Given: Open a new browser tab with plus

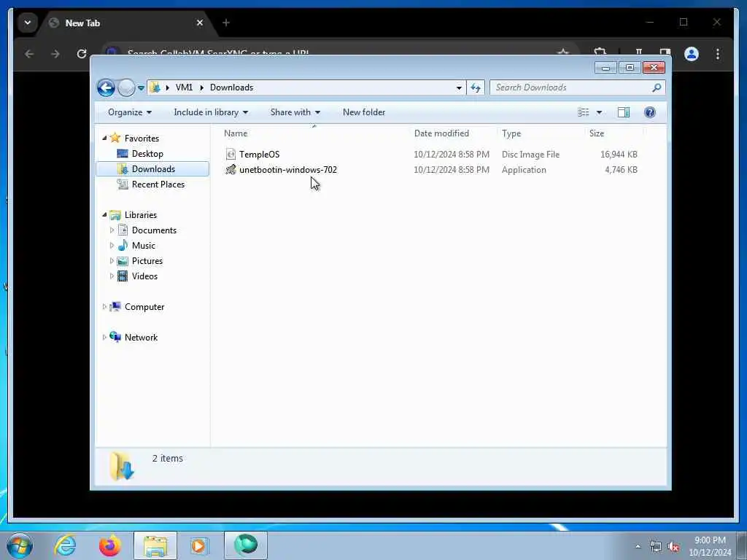Looking at the screenshot, I should coord(226,23).
